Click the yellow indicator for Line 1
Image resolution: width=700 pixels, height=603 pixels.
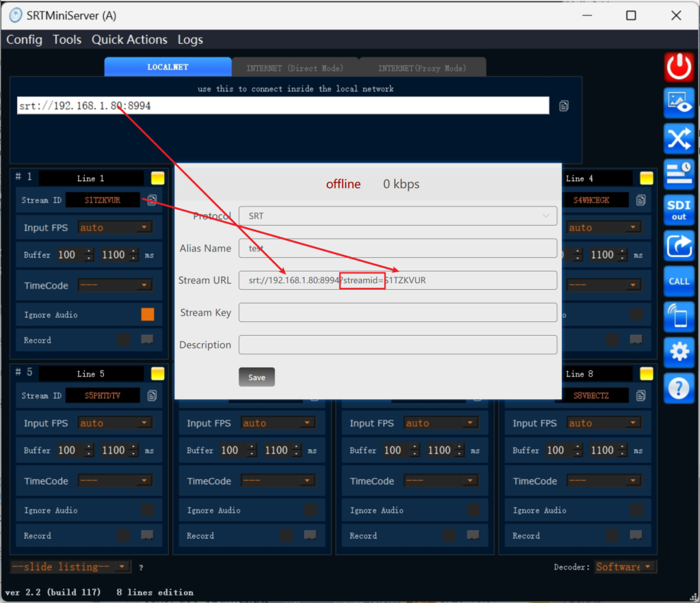click(157, 178)
